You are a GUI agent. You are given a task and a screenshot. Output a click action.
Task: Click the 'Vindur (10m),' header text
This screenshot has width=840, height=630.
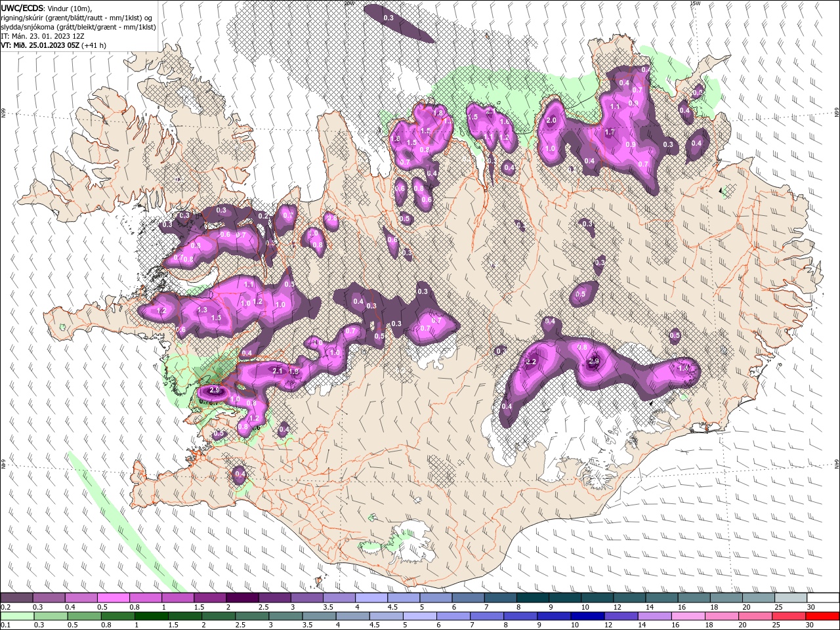point(70,8)
